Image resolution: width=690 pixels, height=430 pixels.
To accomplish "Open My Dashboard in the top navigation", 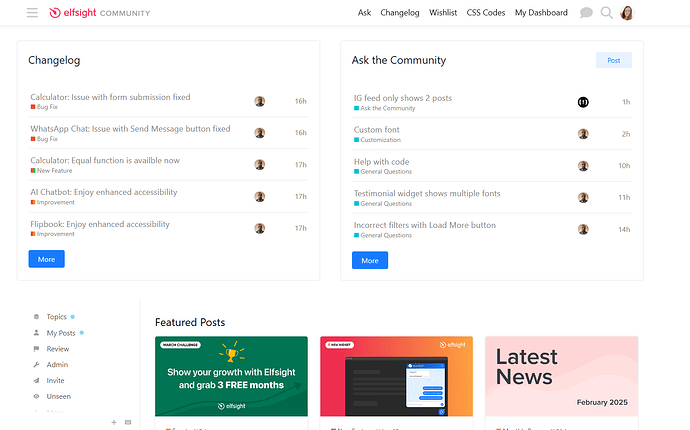I will [541, 13].
